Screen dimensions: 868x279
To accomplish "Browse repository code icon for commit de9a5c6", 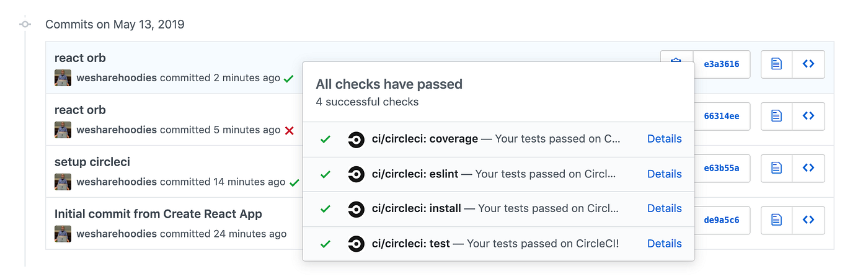I will click(x=808, y=220).
